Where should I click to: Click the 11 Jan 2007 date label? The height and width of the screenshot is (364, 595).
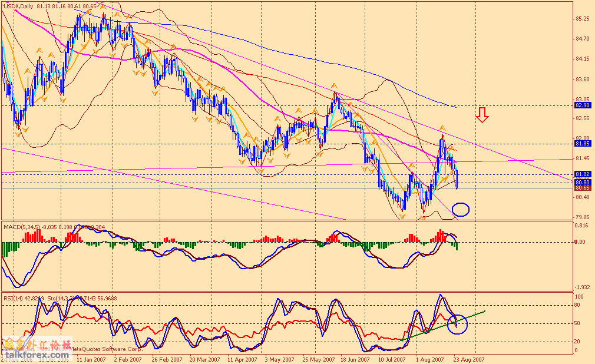coord(91,359)
